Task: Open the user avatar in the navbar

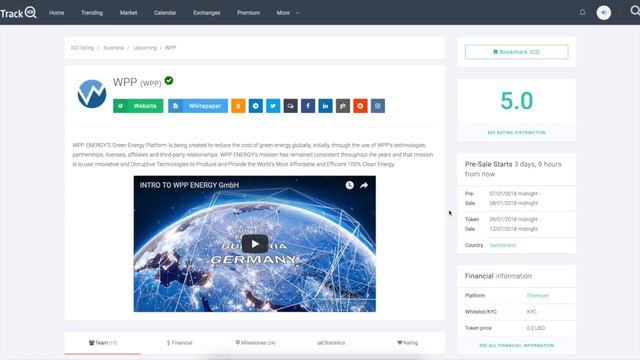Action: point(604,13)
